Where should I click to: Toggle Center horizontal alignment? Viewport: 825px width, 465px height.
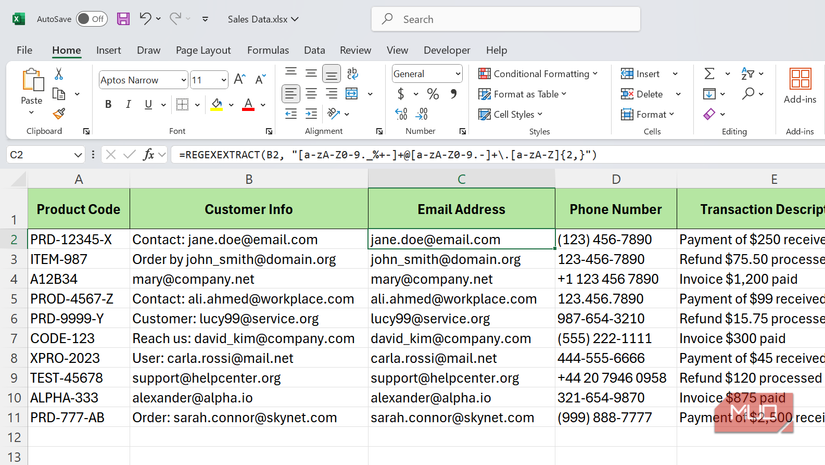coord(311,94)
